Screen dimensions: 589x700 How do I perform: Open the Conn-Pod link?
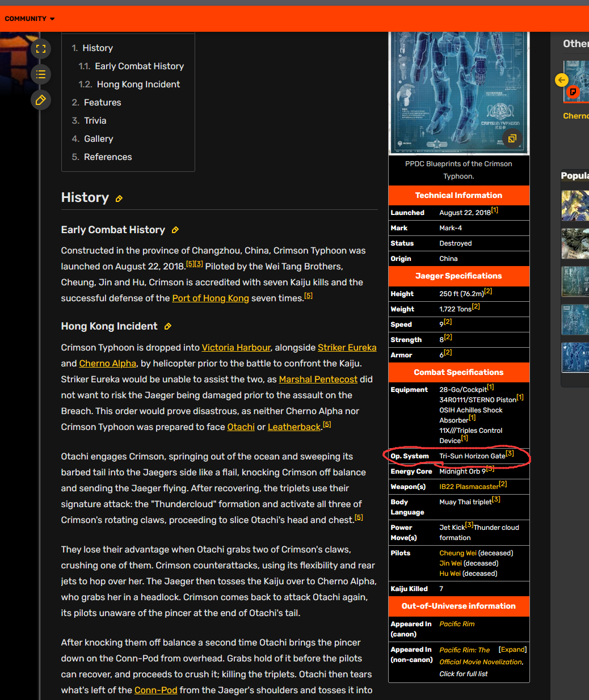[156, 690]
